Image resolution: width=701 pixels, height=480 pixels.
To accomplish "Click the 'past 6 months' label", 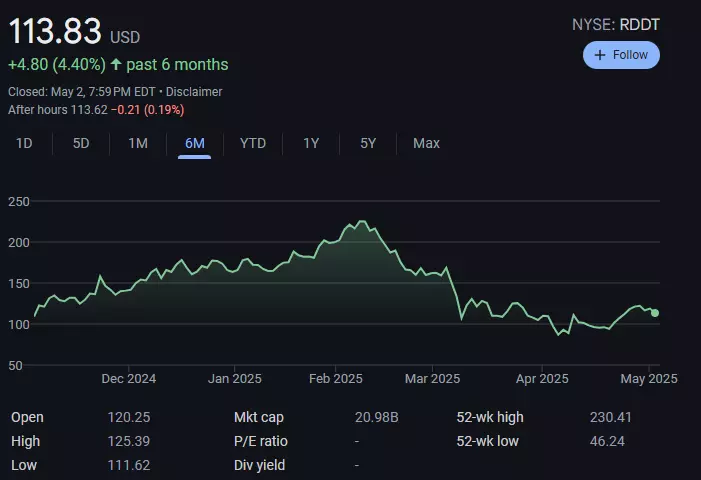I will point(177,64).
